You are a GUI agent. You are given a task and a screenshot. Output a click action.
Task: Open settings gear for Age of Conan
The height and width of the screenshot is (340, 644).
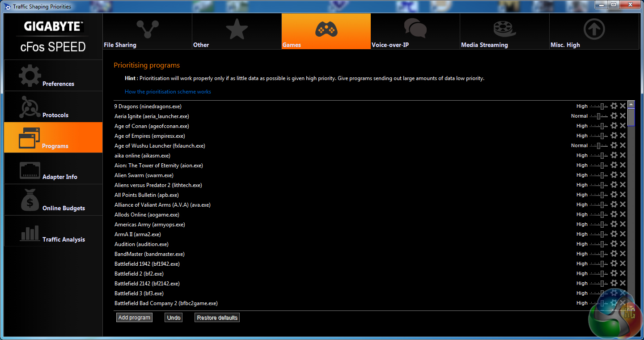614,126
